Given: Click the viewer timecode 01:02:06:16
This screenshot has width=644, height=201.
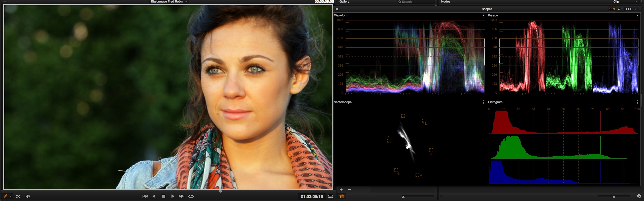Looking at the screenshot, I should (312, 196).
